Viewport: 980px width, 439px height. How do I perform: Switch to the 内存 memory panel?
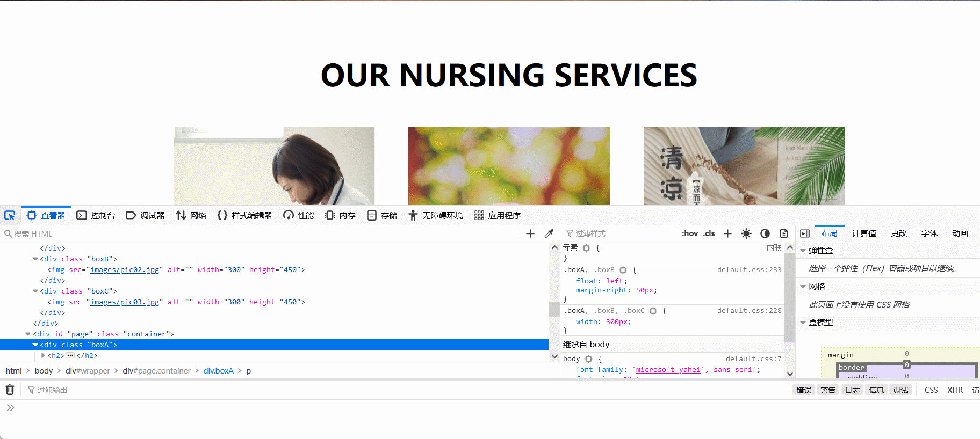(x=340, y=215)
